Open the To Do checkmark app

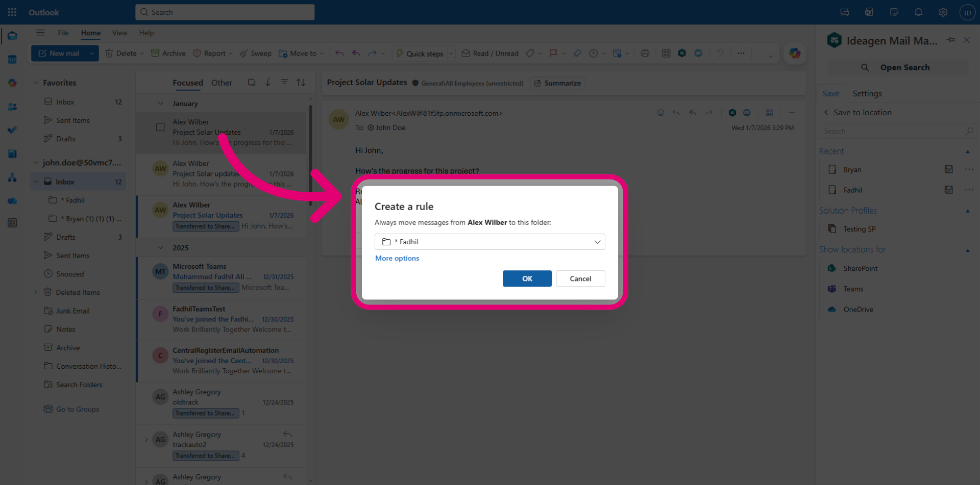tap(12, 130)
